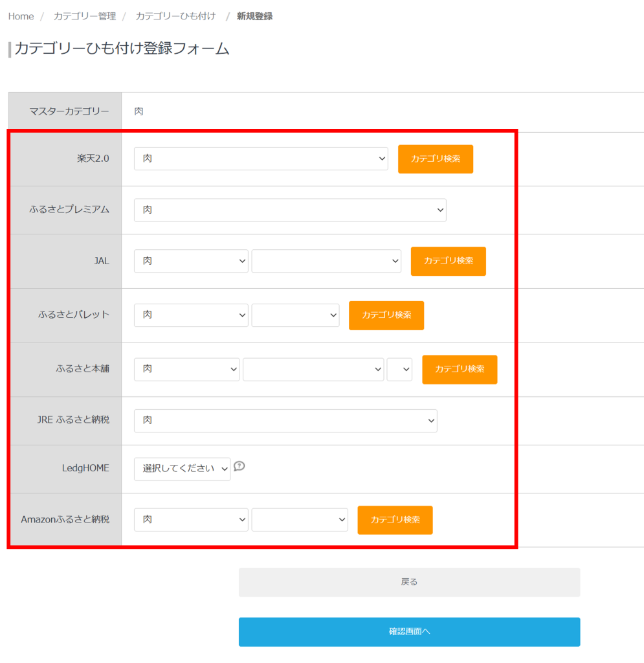644x663 pixels.
Task: Open カテゴリー管理 breadcrumb link
Action: pos(85,16)
